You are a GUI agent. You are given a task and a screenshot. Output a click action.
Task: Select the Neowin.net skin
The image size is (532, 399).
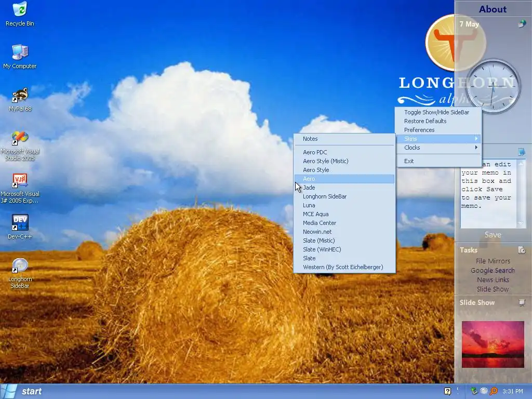[344, 231]
